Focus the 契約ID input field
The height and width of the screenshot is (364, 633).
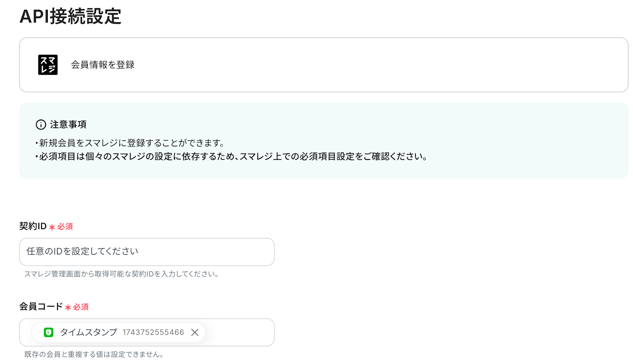(x=146, y=252)
